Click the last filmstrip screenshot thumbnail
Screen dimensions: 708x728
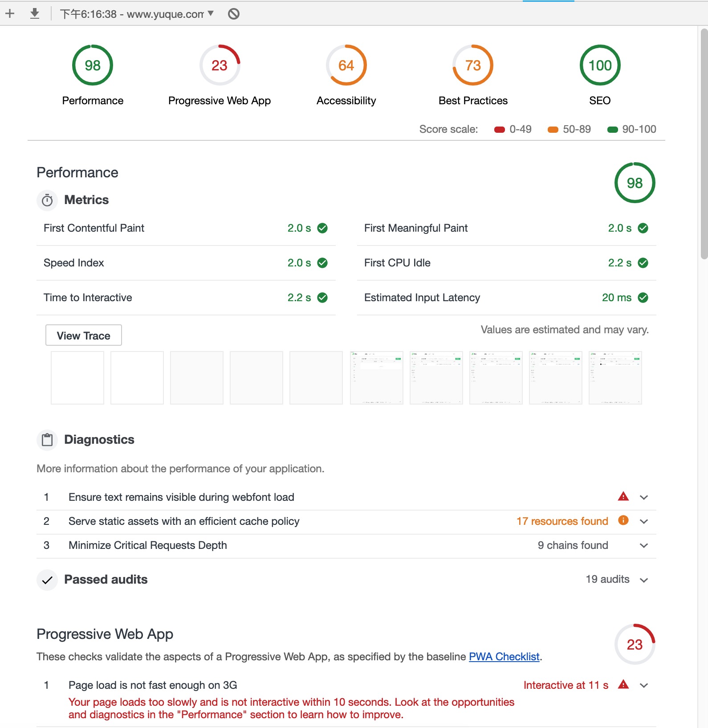(x=615, y=378)
